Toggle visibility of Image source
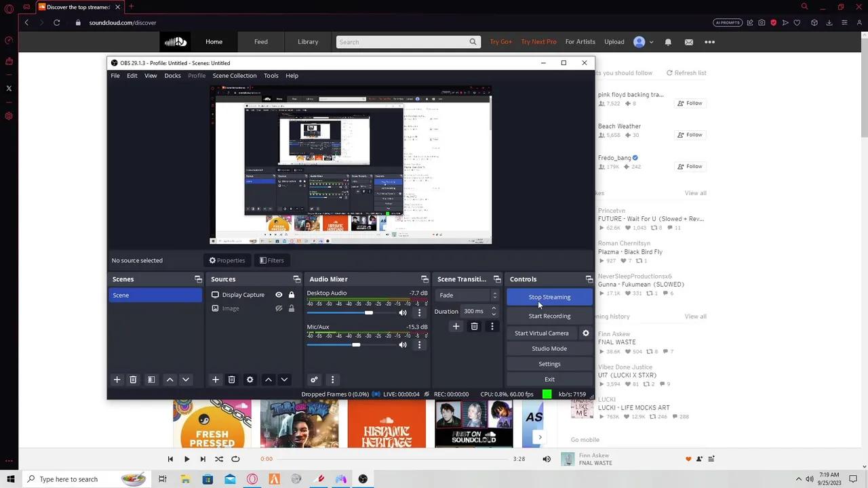The width and height of the screenshot is (868, 488). pos(279,308)
